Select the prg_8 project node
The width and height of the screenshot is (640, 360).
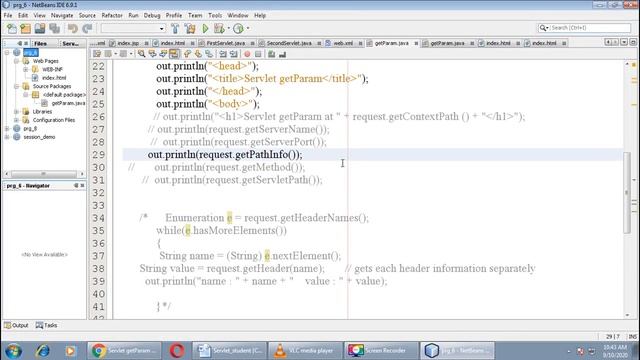(x=30, y=129)
